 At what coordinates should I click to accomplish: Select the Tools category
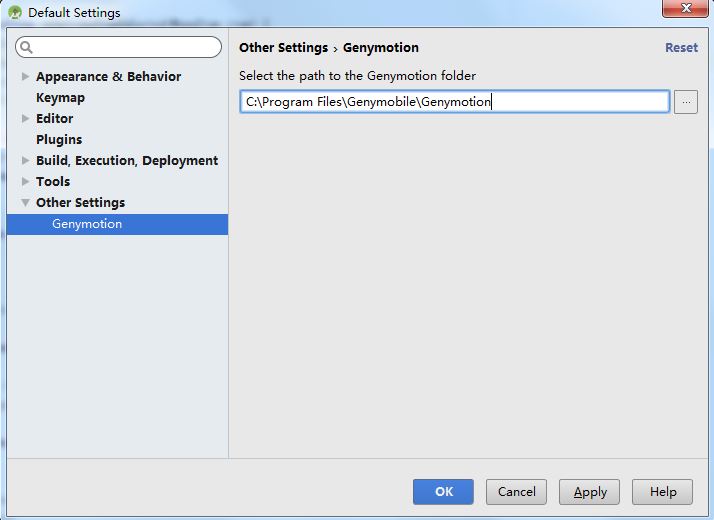(53, 181)
